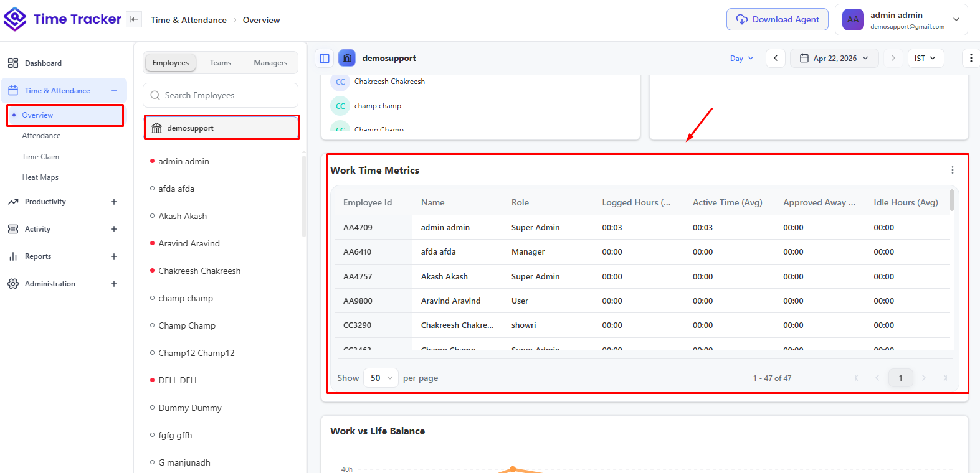The image size is (980, 473).
Task: Select Aravind Aravind in the employee list
Action: tap(189, 243)
